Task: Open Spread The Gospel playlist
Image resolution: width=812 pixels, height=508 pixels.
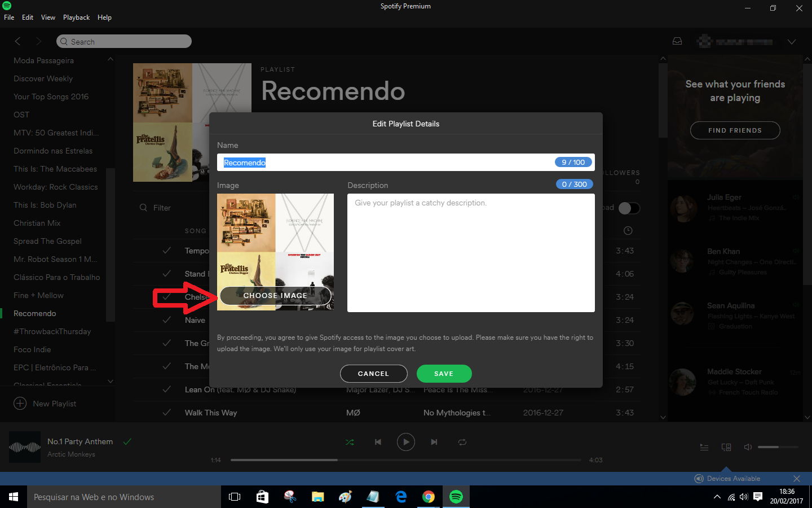Action: 47,241
